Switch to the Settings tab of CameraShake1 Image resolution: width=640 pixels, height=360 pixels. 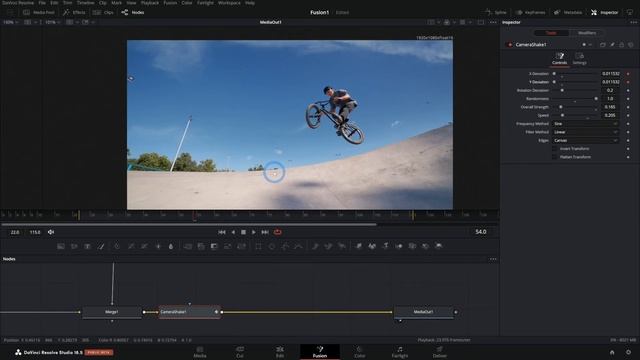(580, 58)
